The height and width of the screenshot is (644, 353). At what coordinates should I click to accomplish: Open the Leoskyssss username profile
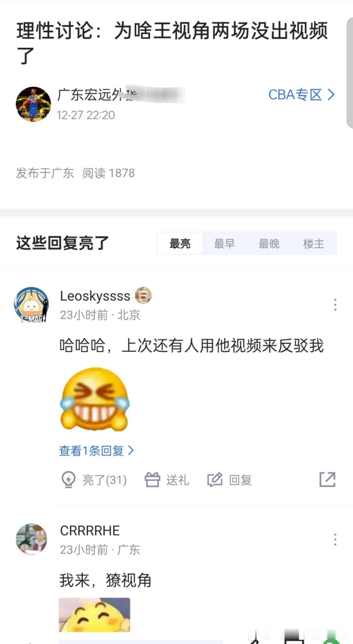pyautogui.click(x=95, y=296)
